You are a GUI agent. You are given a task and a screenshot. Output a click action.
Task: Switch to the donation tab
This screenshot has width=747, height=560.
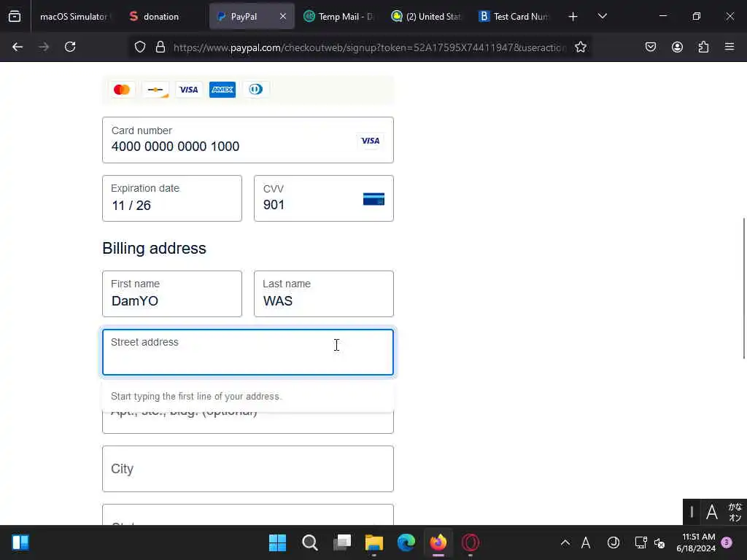pos(162,16)
